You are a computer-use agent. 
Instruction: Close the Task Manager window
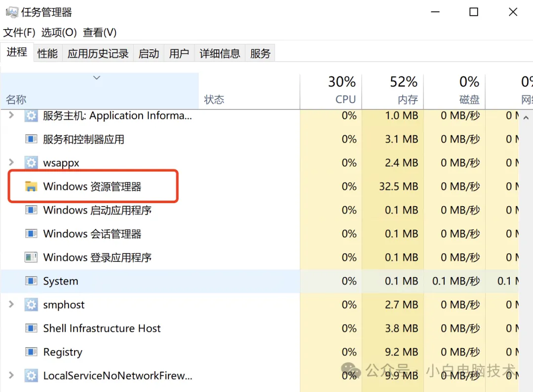pos(513,12)
